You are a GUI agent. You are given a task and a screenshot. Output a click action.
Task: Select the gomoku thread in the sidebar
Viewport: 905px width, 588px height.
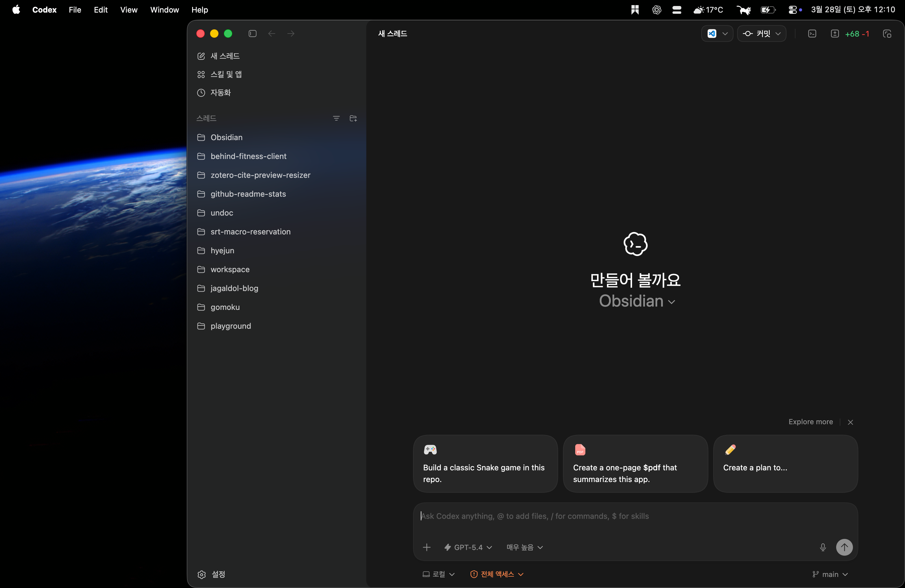[225, 307]
